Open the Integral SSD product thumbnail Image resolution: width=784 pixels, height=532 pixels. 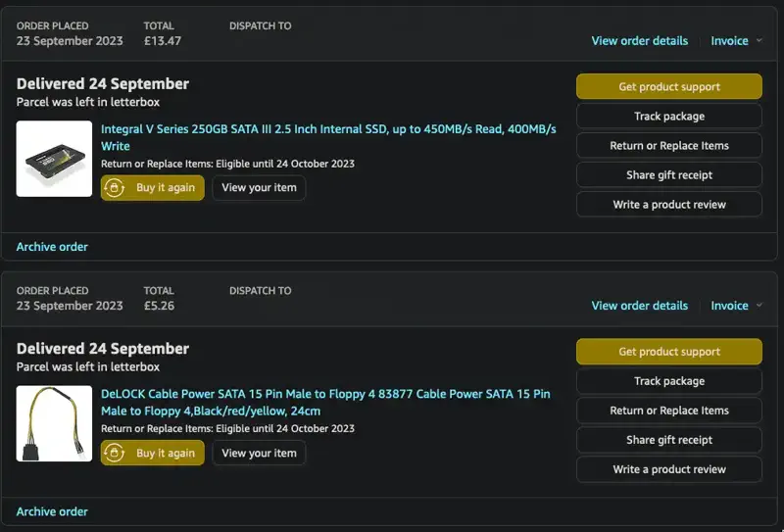pos(54,159)
